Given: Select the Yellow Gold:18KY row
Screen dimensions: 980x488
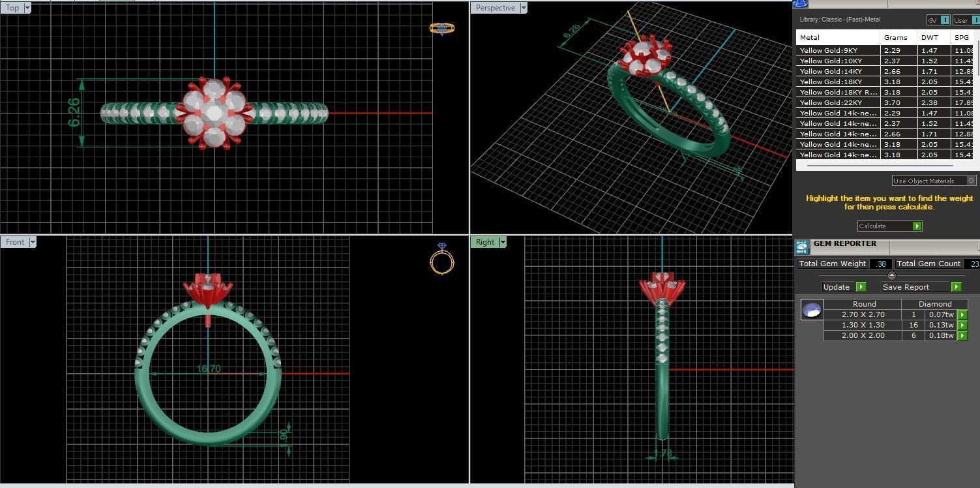Looking at the screenshot, I should (x=885, y=82).
